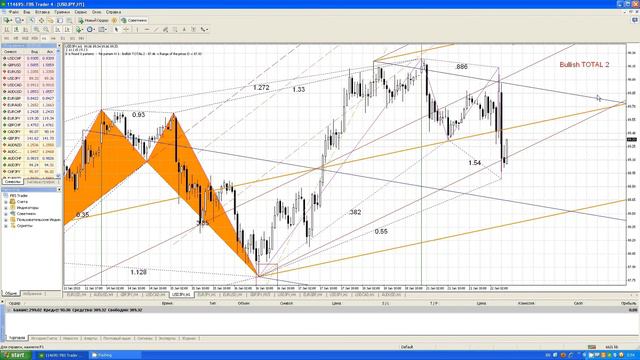Switch timeframe to H4

tap(53, 38)
